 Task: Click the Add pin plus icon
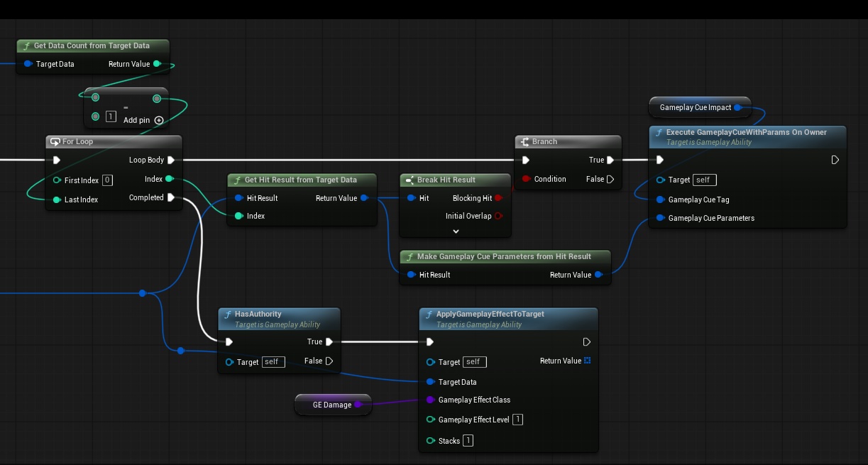pos(159,121)
